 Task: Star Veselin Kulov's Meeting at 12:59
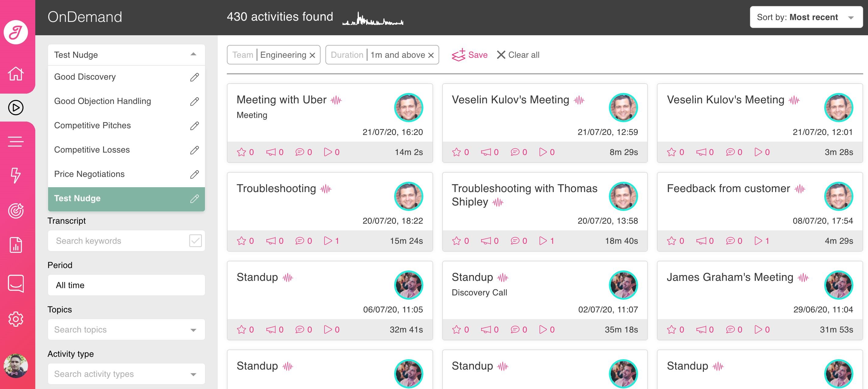point(456,152)
